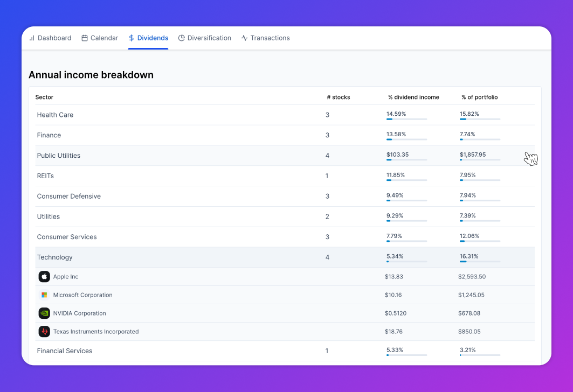573x392 pixels.
Task: Click Health Care dividend income progress bar
Action: coord(407,119)
